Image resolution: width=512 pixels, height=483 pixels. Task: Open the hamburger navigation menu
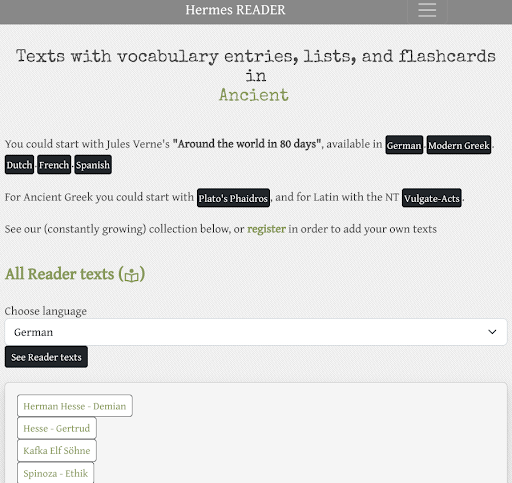click(427, 10)
